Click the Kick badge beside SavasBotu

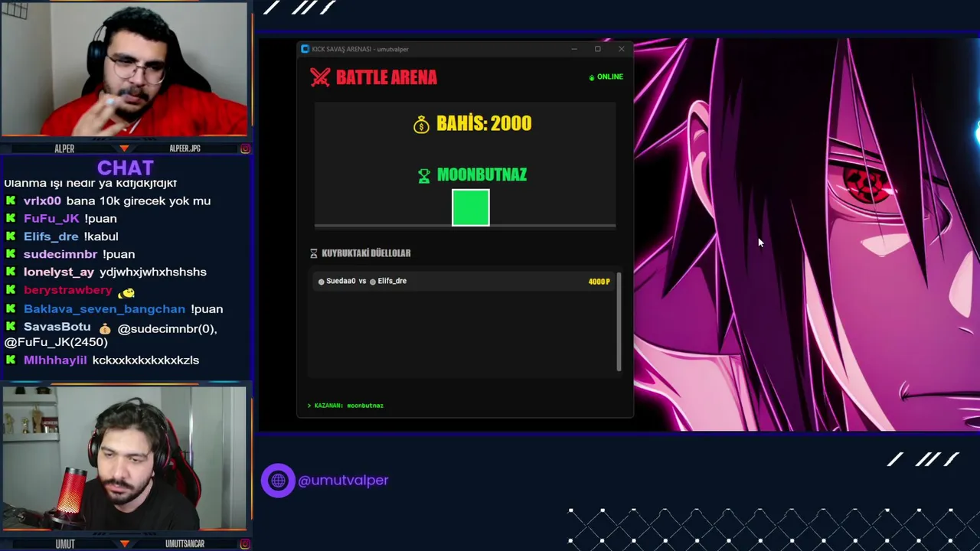(x=11, y=327)
